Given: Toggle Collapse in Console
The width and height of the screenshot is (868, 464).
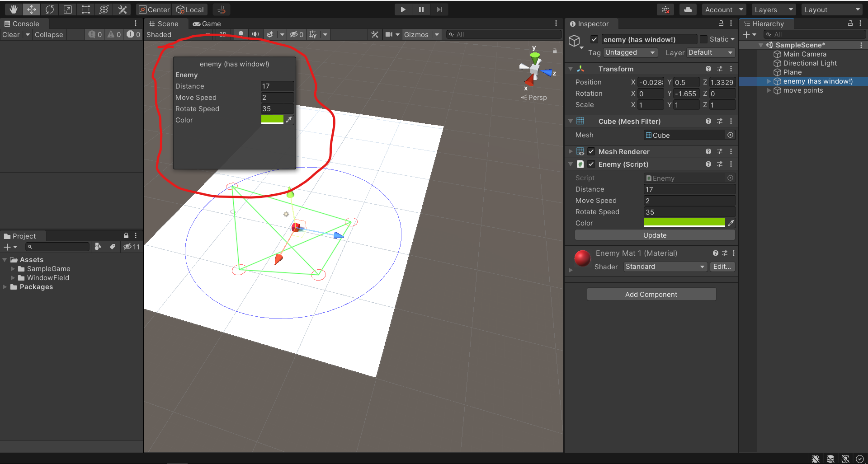Looking at the screenshot, I should click(x=49, y=34).
